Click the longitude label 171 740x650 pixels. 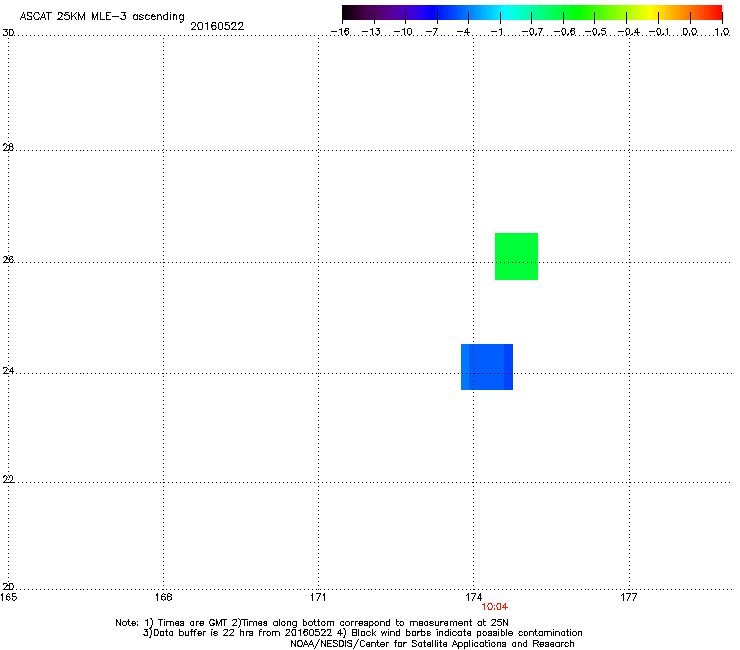click(x=318, y=597)
